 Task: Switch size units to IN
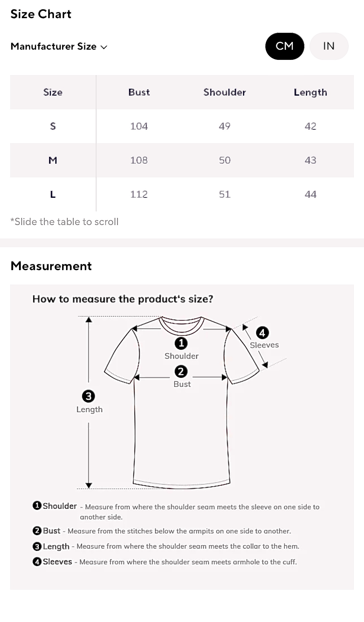click(329, 46)
